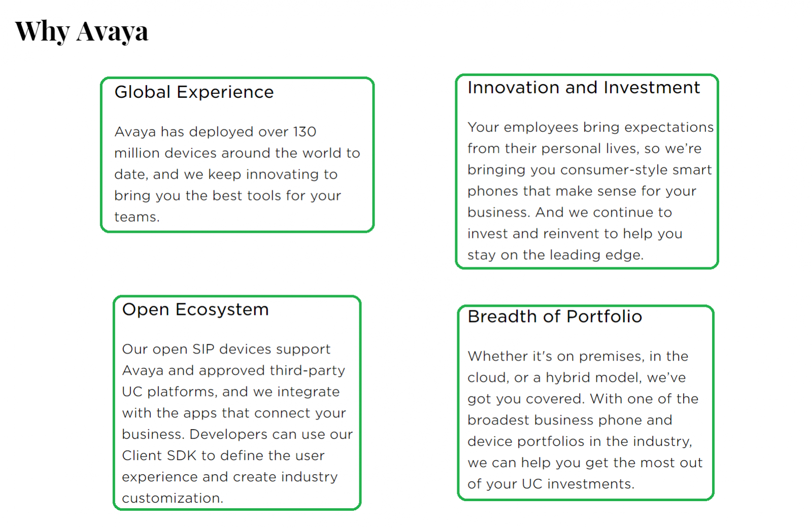Click the "Innovation and Investment" card title
The height and width of the screenshot is (528, 812).
tap(584, 88)
